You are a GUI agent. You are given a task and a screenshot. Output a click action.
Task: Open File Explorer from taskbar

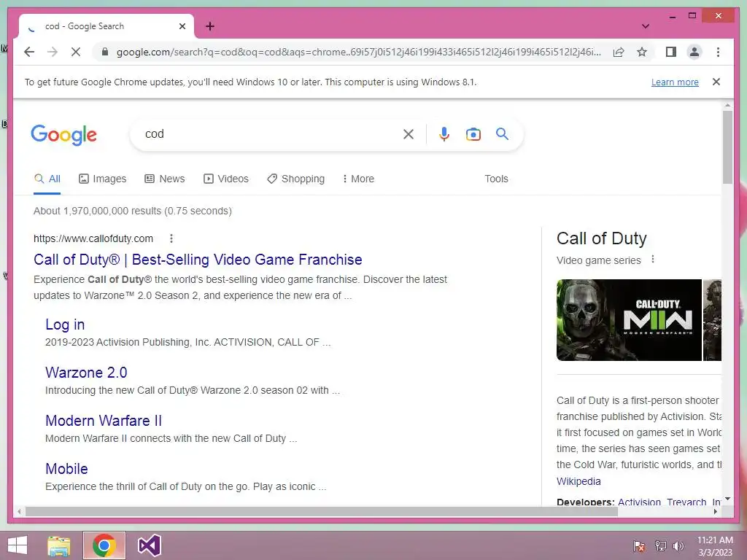[x=58, y=545]
